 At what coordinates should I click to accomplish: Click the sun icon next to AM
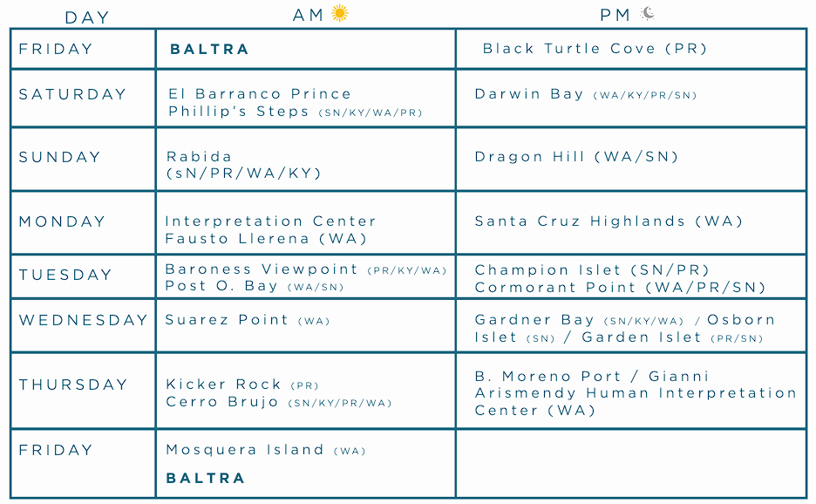(340, 13)
